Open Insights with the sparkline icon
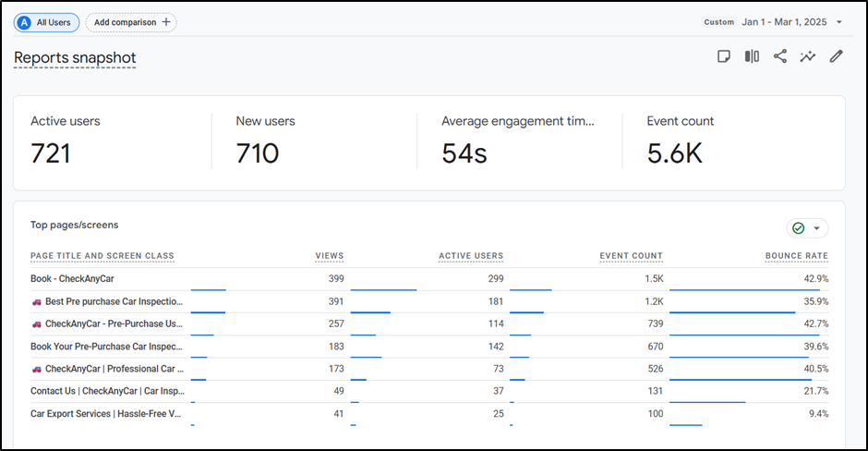 click(808, 56)
